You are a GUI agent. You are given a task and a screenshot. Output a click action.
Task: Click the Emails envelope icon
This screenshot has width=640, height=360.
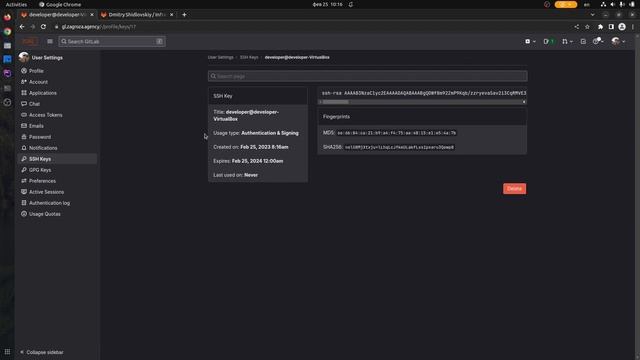point(24,126)
